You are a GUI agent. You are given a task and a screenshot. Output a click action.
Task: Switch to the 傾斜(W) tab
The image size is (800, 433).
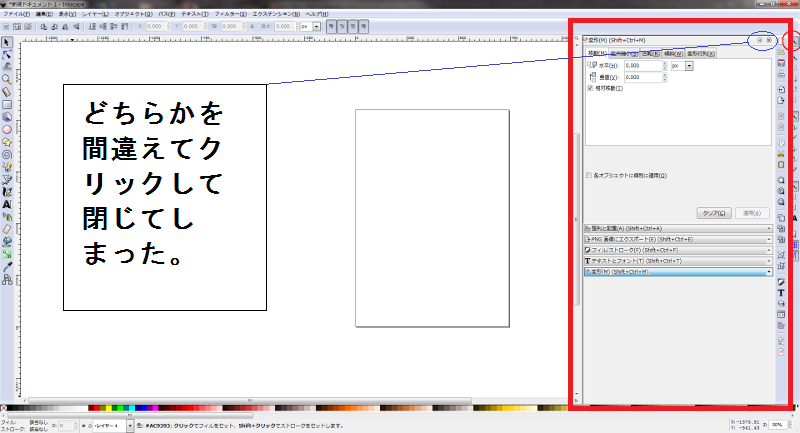(673, 54)
